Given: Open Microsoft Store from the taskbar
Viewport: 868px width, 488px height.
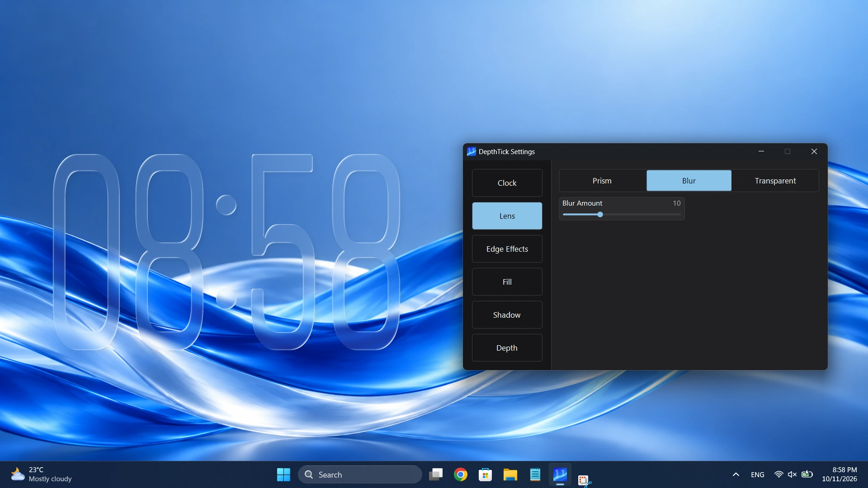Looking at the screenshot, I should point(486,474).
